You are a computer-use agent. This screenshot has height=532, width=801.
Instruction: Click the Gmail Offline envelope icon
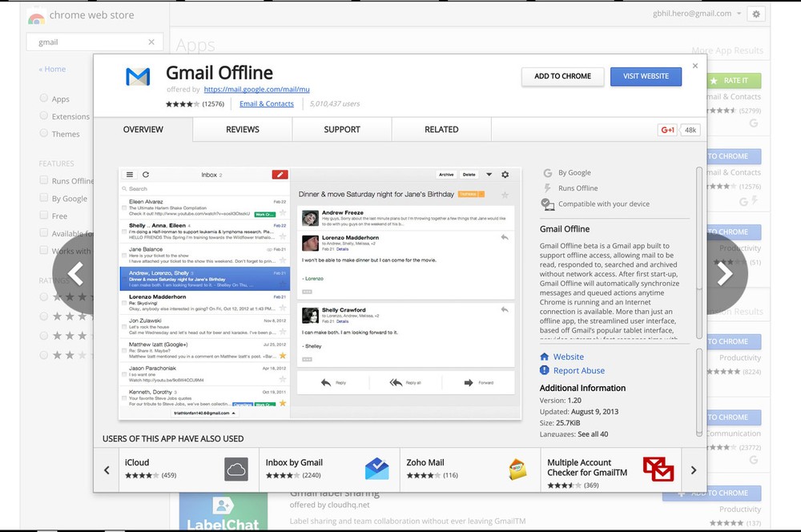(x=138, y=78)
